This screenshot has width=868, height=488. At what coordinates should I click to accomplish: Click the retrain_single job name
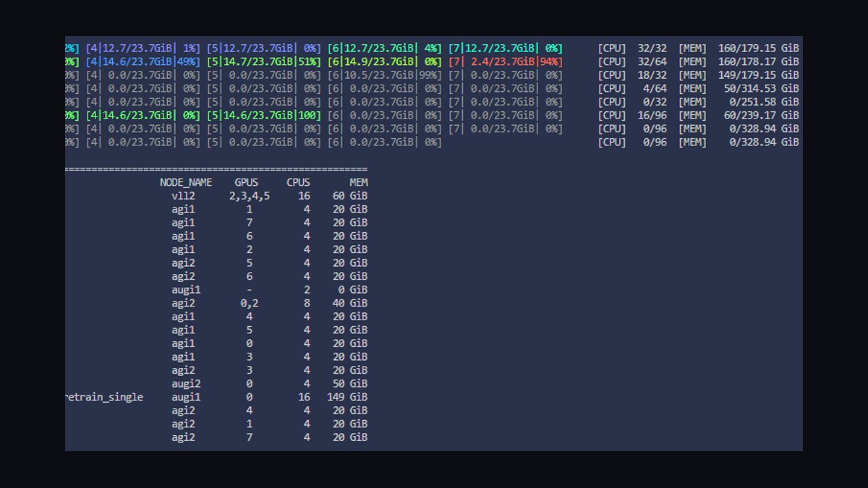pos(104,397)
